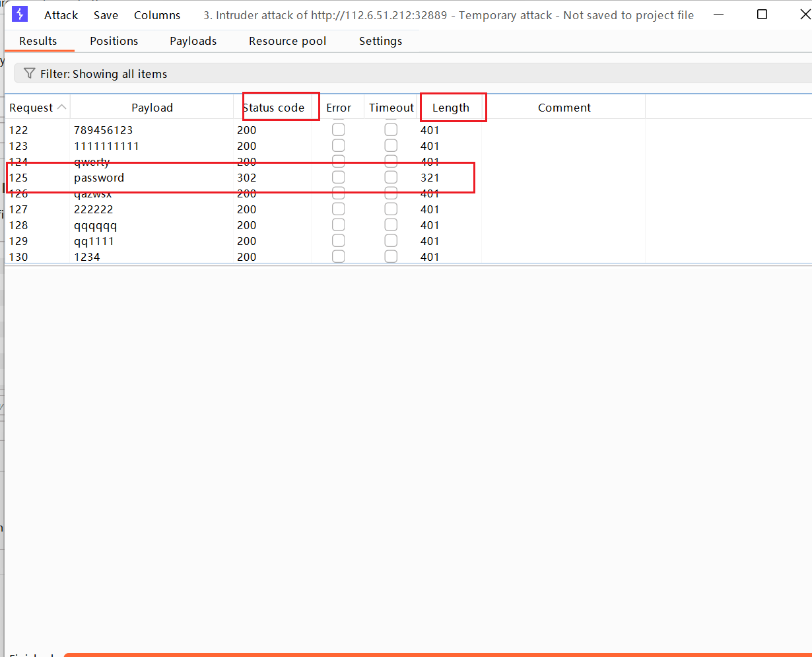Switch to the Payloads tab
Screen dimensions: 812x657
click(x=193, y=41)
